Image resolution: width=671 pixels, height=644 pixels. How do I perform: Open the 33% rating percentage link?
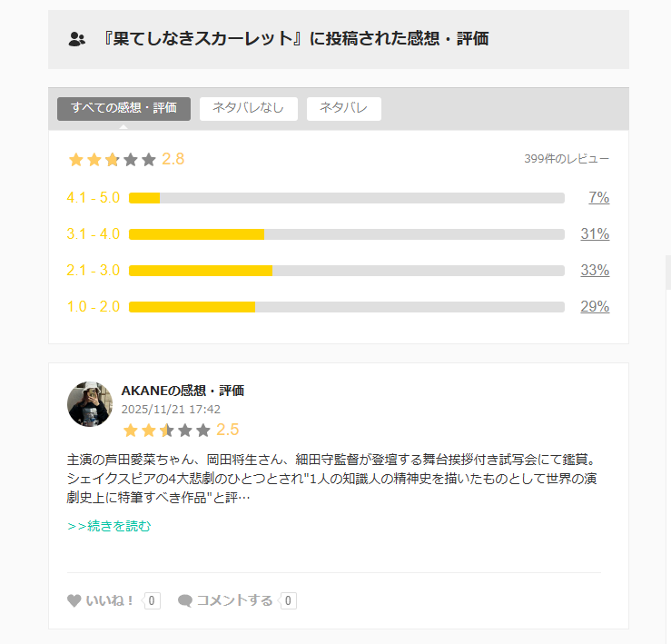click(x=595, y=271)
